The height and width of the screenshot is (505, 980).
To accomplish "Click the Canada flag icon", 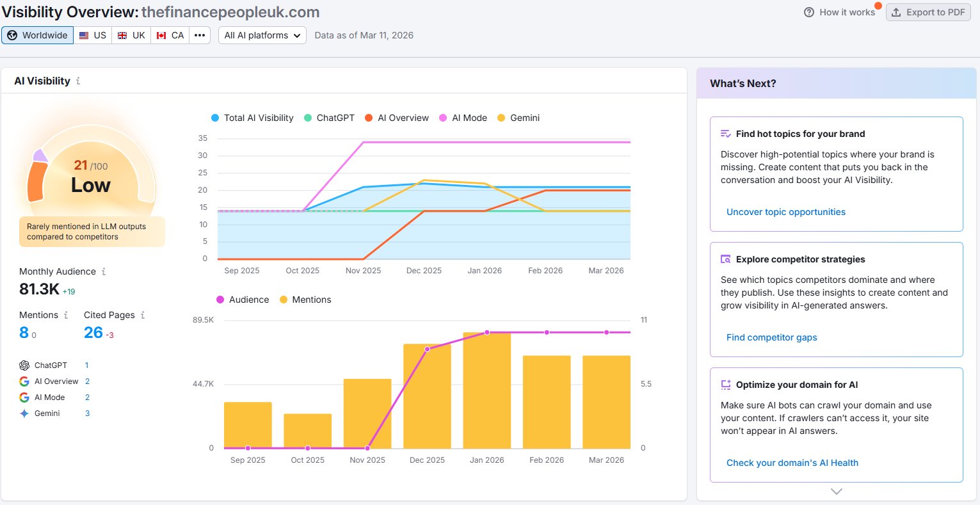I will click(161, 35).
